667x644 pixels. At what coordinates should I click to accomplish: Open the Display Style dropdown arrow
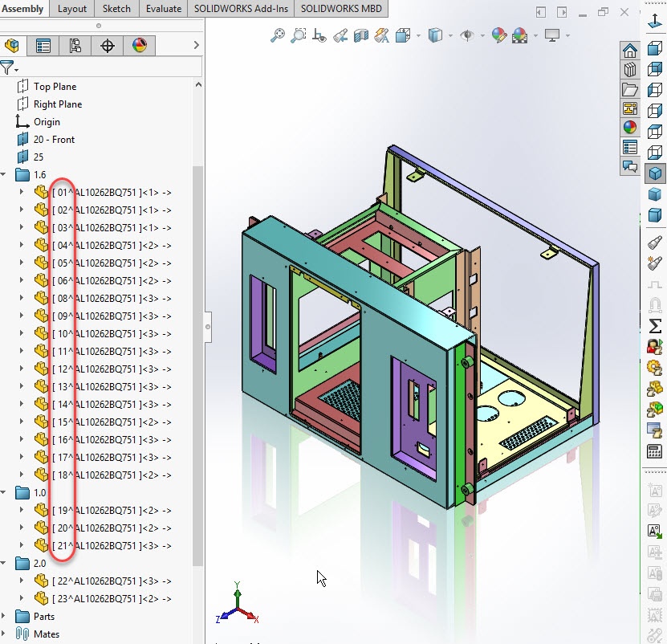tap(450, 36)
